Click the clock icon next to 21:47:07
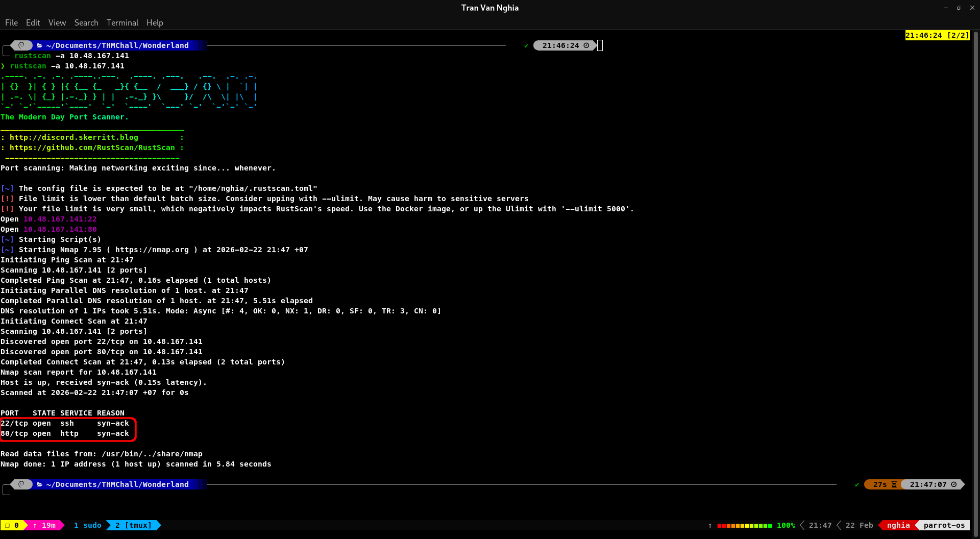The height and width of the screenshot is (539, 980). tap(953, 484)
